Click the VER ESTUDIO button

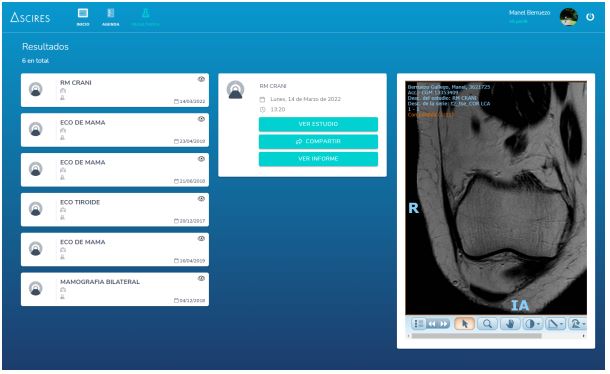[x=318, y=124]
